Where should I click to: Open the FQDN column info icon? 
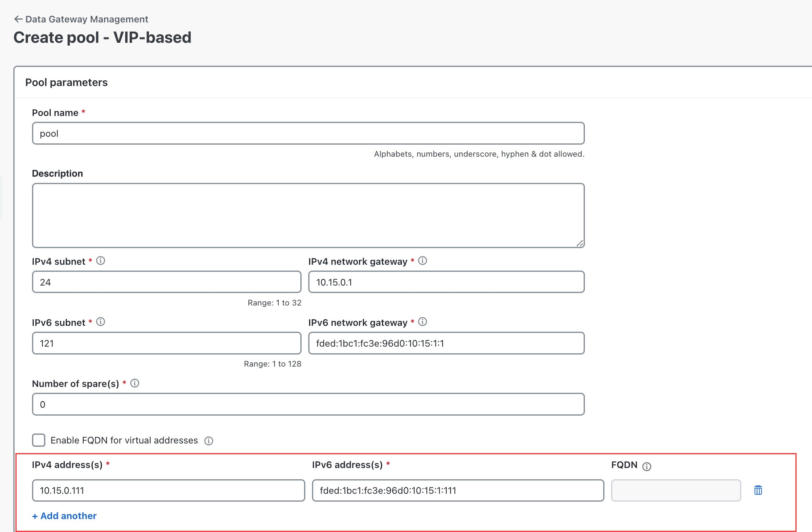pyautogui.click(x=647, y=467)
